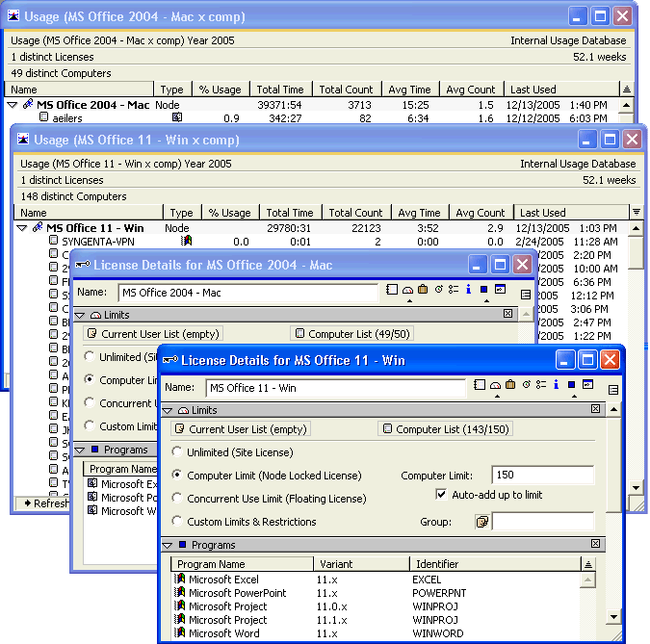Click the pane layout icon right of MS Office 2004 - Mac toolbar
650x644 pixels.
pyautogui.click(x=526, y=295)
